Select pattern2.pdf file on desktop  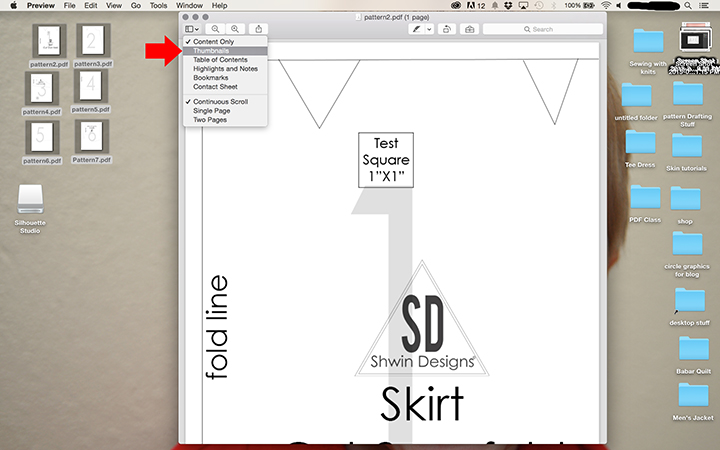(x=49, y=46)
